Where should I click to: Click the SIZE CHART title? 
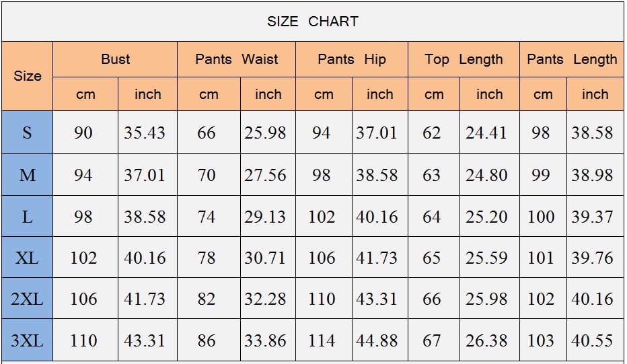(x=313, y=22)
